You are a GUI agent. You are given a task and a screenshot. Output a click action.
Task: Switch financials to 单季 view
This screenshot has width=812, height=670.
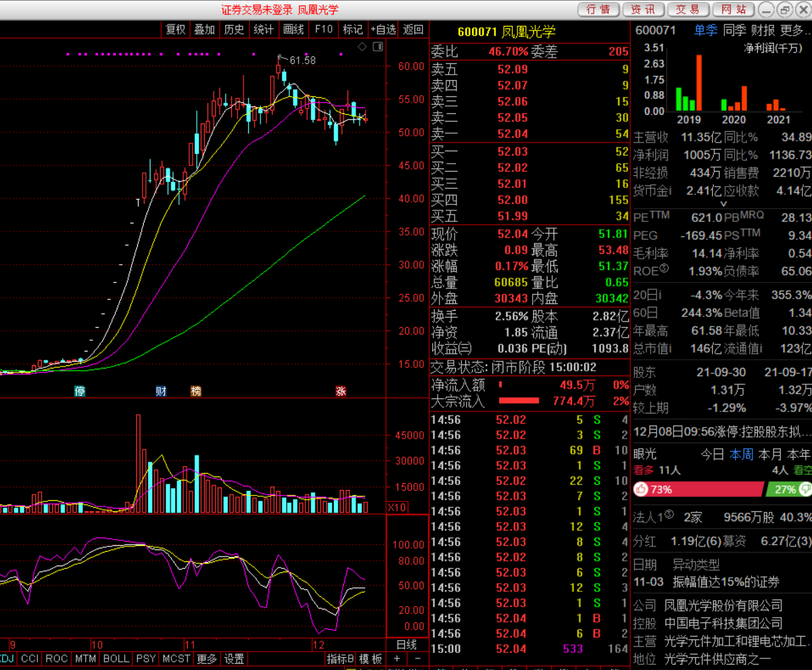(x=706, y=30)
